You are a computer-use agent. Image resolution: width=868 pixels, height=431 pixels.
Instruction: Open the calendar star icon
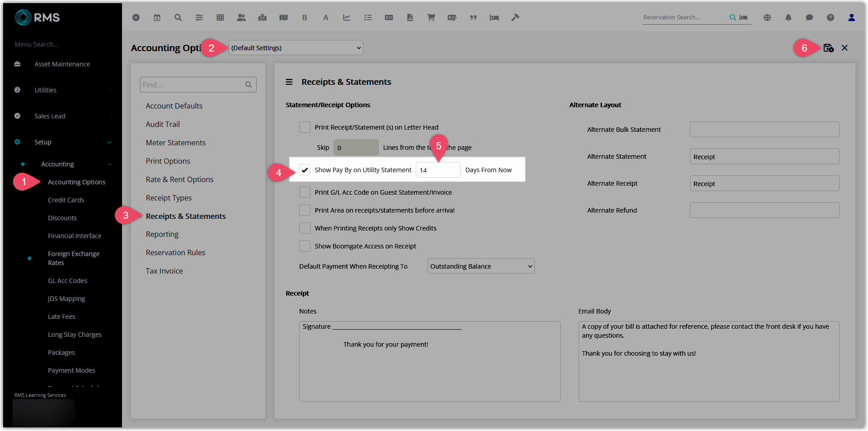(x=157, y=17)
